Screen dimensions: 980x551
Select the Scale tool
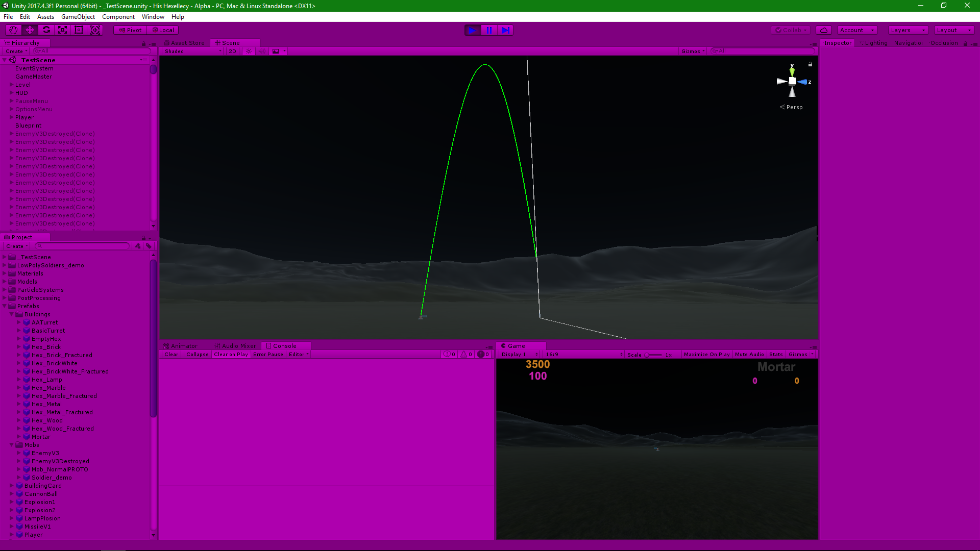(62, 30)
